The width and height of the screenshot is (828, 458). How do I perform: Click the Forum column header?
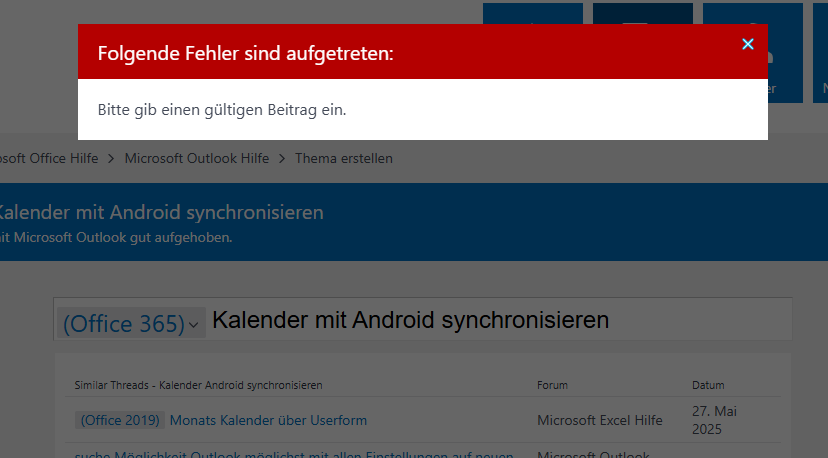tap(552, 385)
